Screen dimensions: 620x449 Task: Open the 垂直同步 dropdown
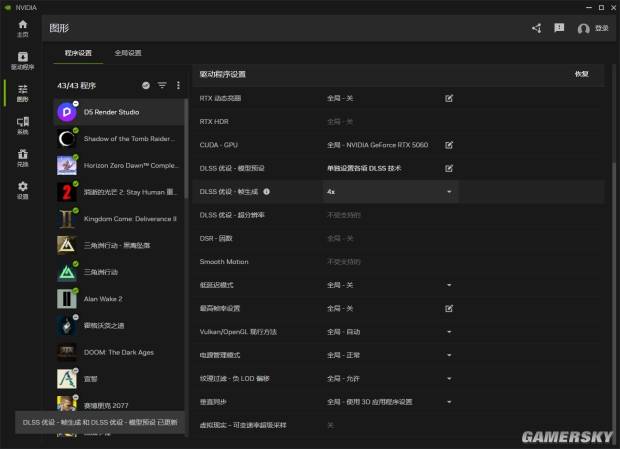click(390, 402)
